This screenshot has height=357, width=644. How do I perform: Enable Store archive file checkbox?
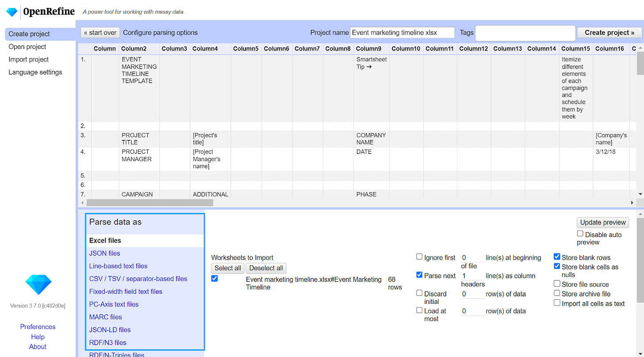[557, 293]
